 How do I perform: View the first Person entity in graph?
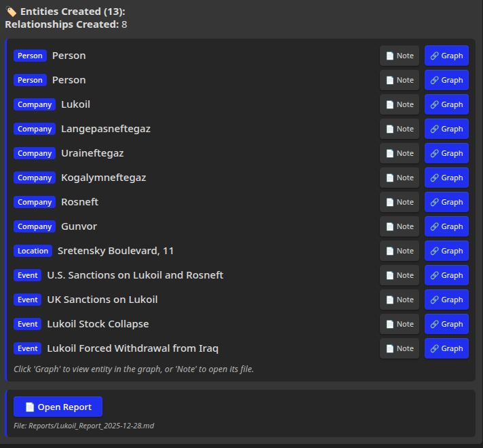(x=446, y=56)
